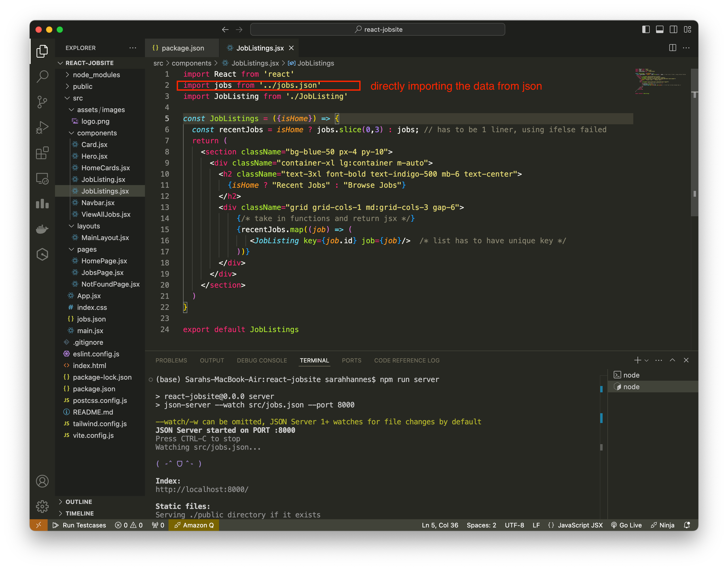This screenshot has width=728, height=570.
Task: Expand the public folder
Action: pos(100,86)
